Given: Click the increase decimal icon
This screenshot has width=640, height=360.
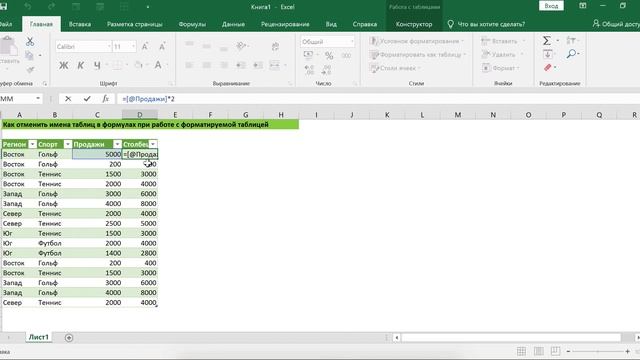Looking at the screenshot, I should point(309,70).
